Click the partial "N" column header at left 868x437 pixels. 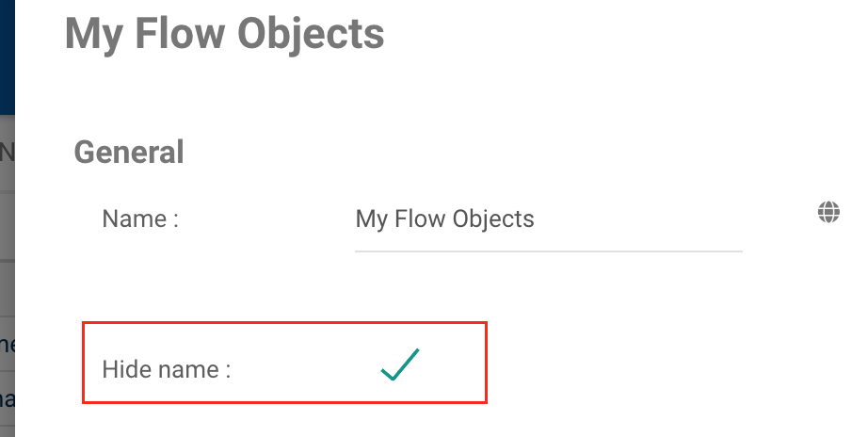click(6, 153)
